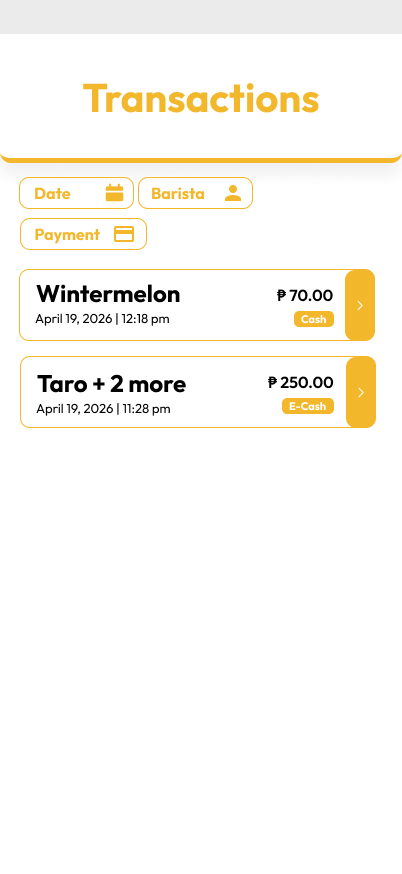Click the ₱ 250.00 amount
The image size is (402, 874).
[x=301, y=382]
